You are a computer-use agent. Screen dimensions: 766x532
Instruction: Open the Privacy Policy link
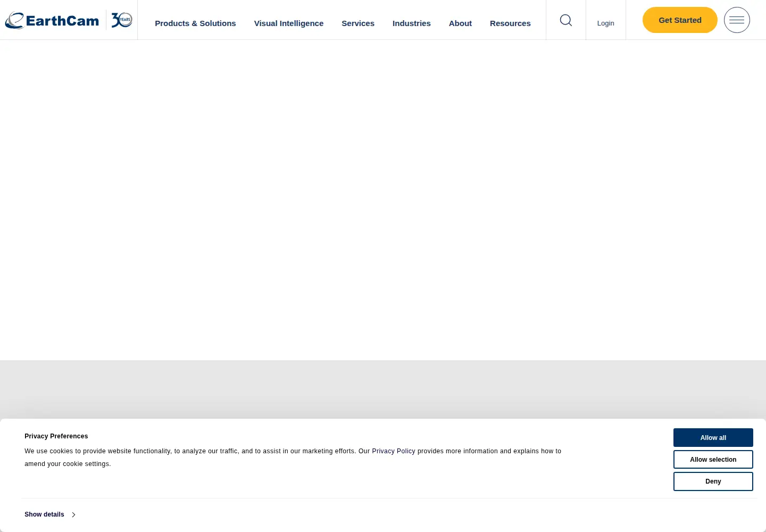click(394, 451)
